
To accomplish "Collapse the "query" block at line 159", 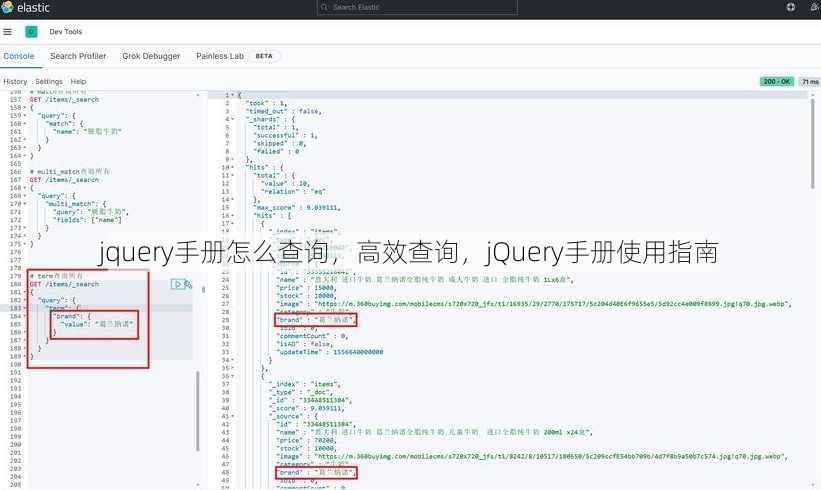I will point(25,116).
